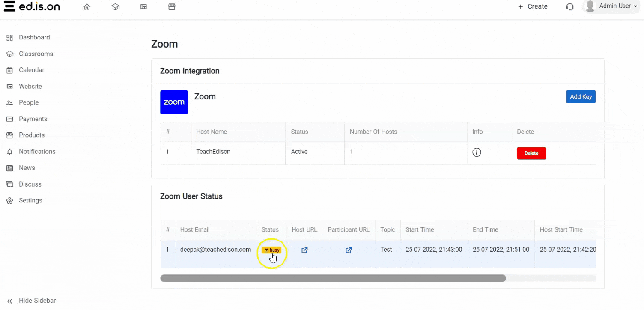Expand the Admin User dropdown
This screenshot has width=644, height=310.
pos(635,6)
